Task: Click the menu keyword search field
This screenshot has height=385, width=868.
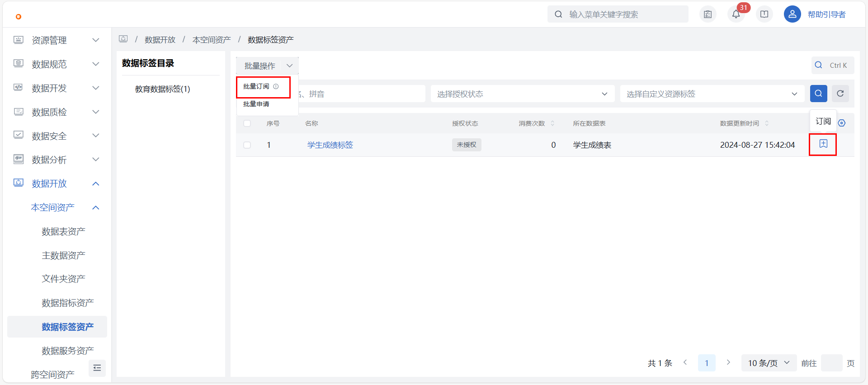Action: click(618, 14)
